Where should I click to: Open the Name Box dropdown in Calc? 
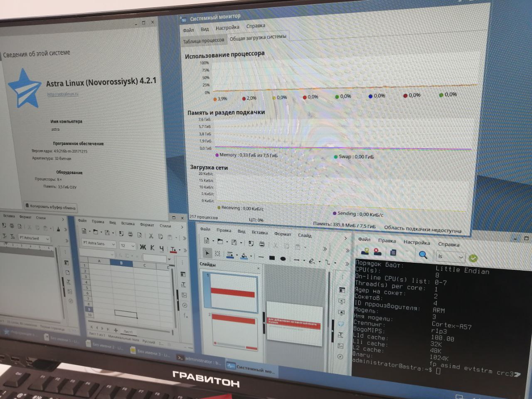pyautogui.click(x=112, y=255)
